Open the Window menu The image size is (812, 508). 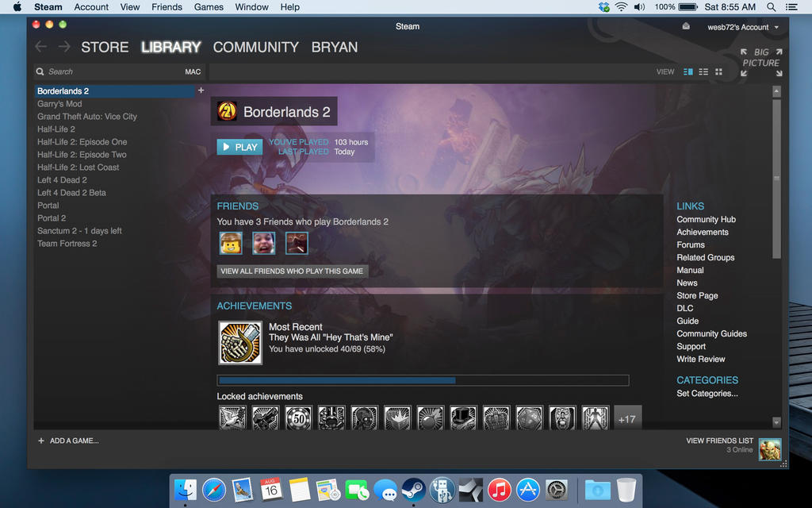(251, 6)
